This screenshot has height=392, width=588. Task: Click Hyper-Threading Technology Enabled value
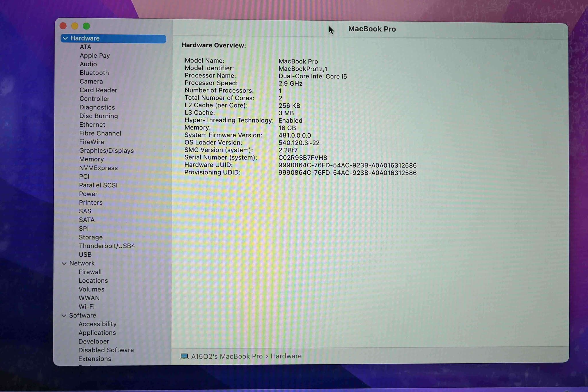pos(290,121)
